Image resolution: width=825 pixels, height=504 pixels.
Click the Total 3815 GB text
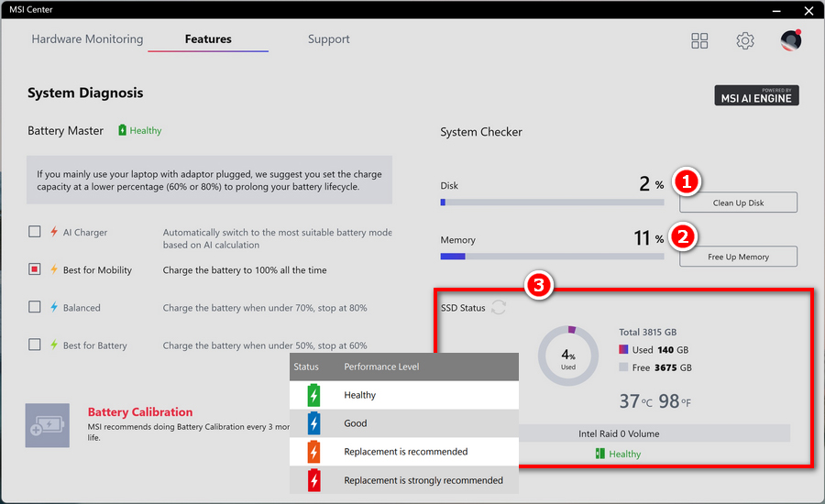pyautogui.click(x=648, y=332)
